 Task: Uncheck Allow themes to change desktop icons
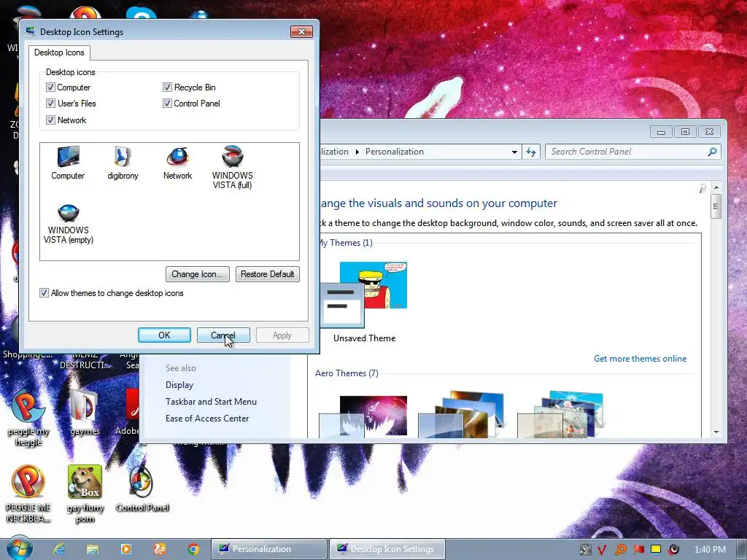pos(44,293)
